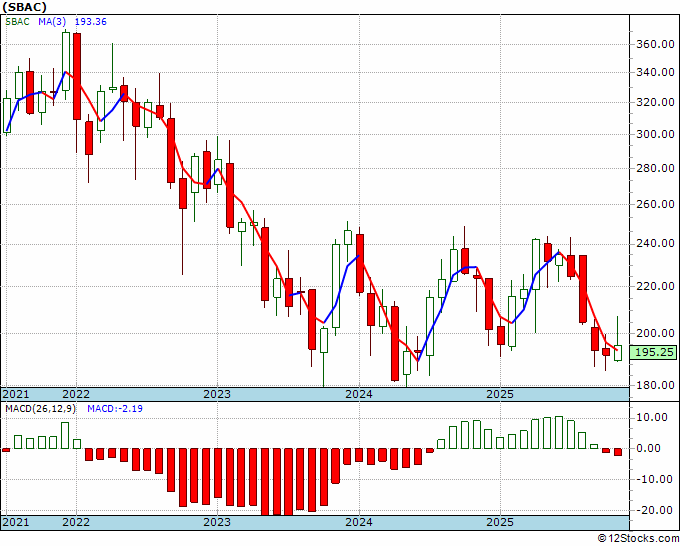
Task: Click the 300.00 price axis label
Action: point(655,134)
